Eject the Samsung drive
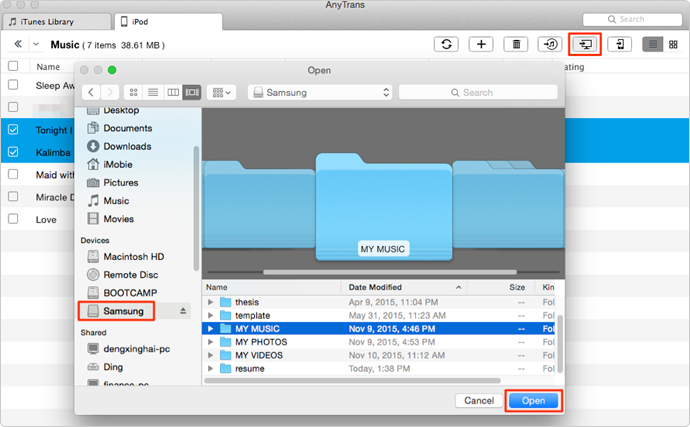 pos(183,311)
